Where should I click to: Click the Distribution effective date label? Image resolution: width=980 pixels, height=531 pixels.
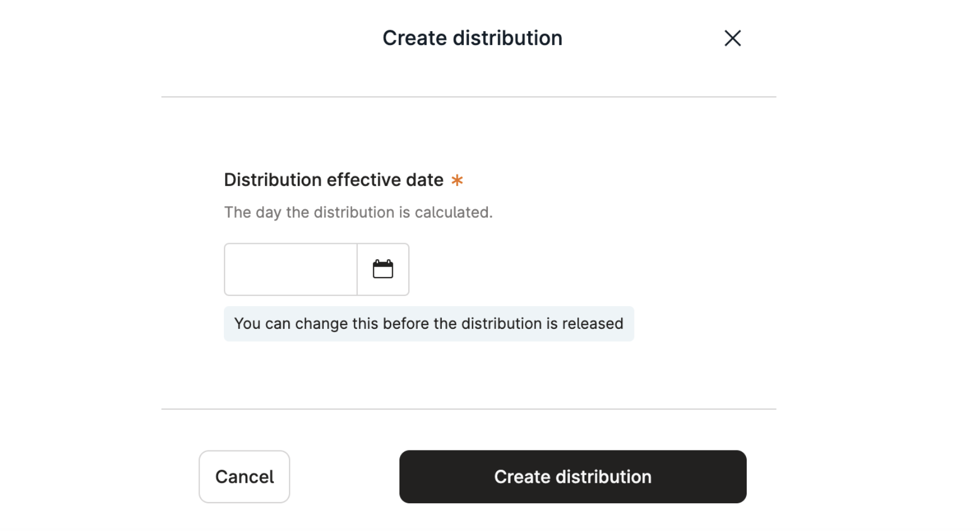tap(333, 180)
